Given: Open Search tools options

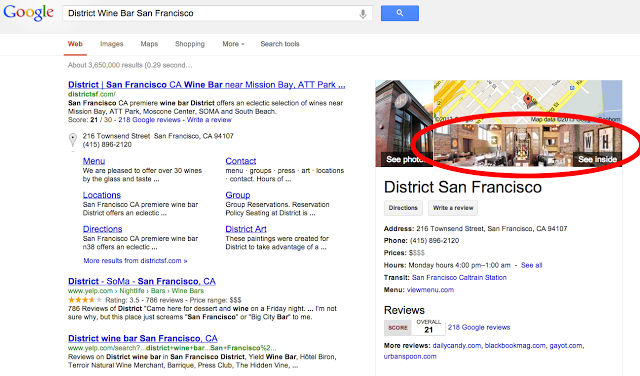Looking at the screenshot, I should [280, 44].
